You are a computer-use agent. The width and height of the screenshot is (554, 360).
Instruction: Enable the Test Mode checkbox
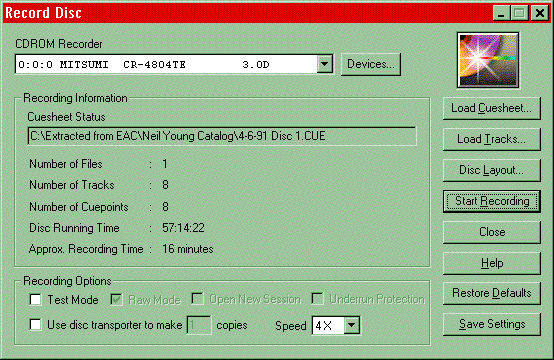(x=35, y=300)
